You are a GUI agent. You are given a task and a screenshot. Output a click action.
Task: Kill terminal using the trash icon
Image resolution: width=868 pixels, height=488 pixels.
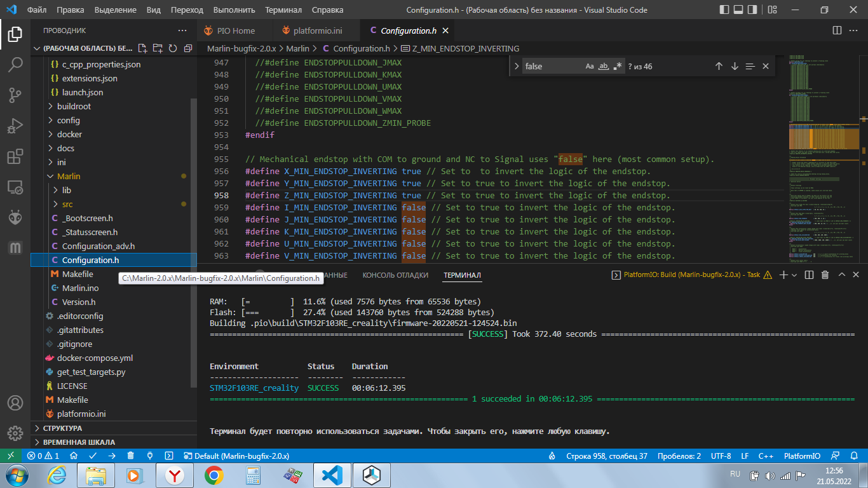[x=825, y=275]
